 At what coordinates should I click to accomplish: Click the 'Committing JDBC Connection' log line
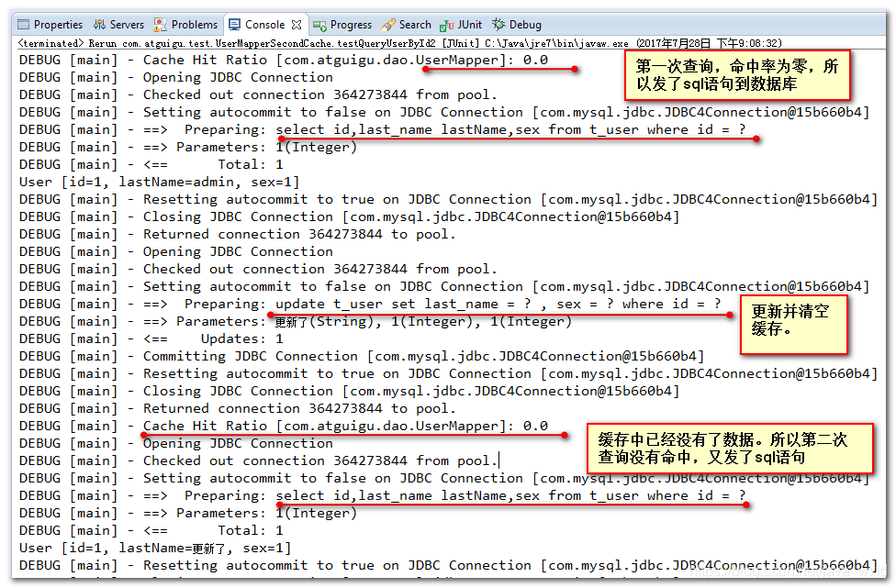click(x=361, y=356)
